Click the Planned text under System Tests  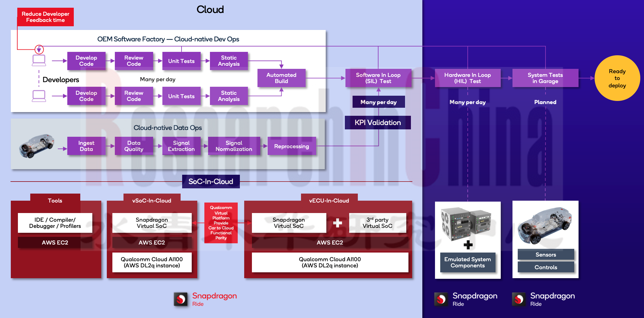click(546, 102)
